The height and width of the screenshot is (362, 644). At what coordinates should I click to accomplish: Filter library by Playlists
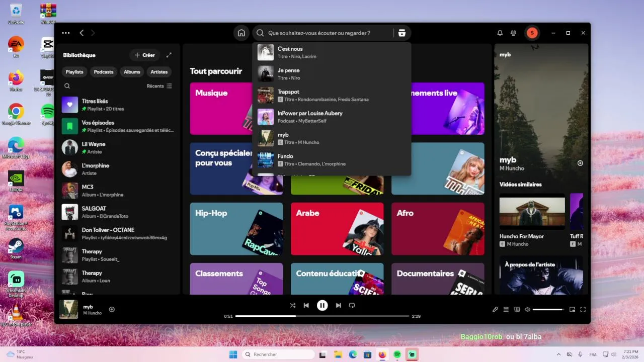pos(74,72)
